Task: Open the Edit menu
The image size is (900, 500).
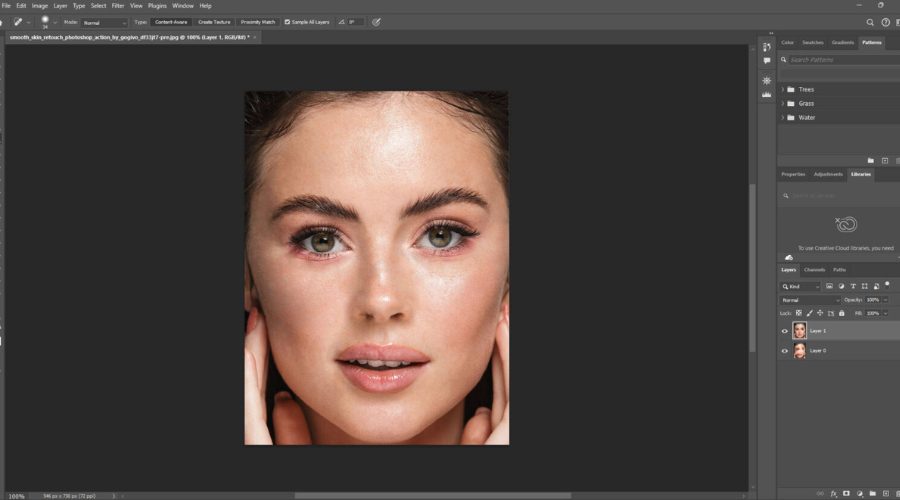Action: pyautogui.click(x=21, y=6)
